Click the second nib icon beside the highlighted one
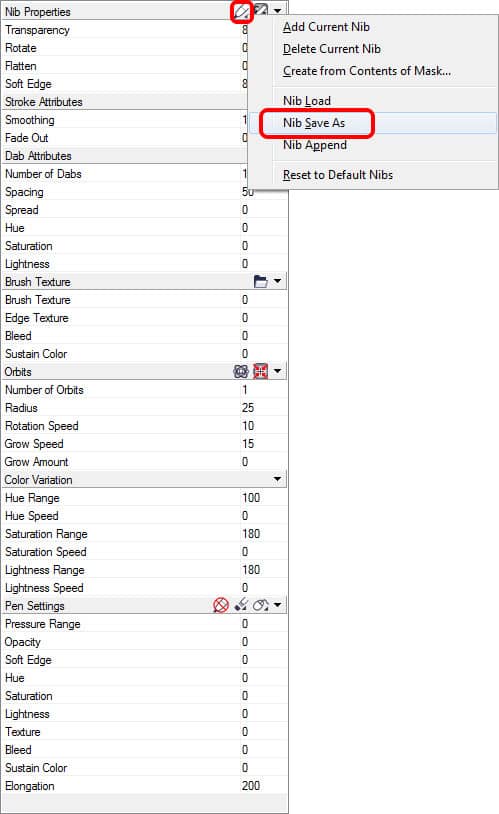Viewport: 499px width, 814px height. pyautogui.click(x=261, y=11)
